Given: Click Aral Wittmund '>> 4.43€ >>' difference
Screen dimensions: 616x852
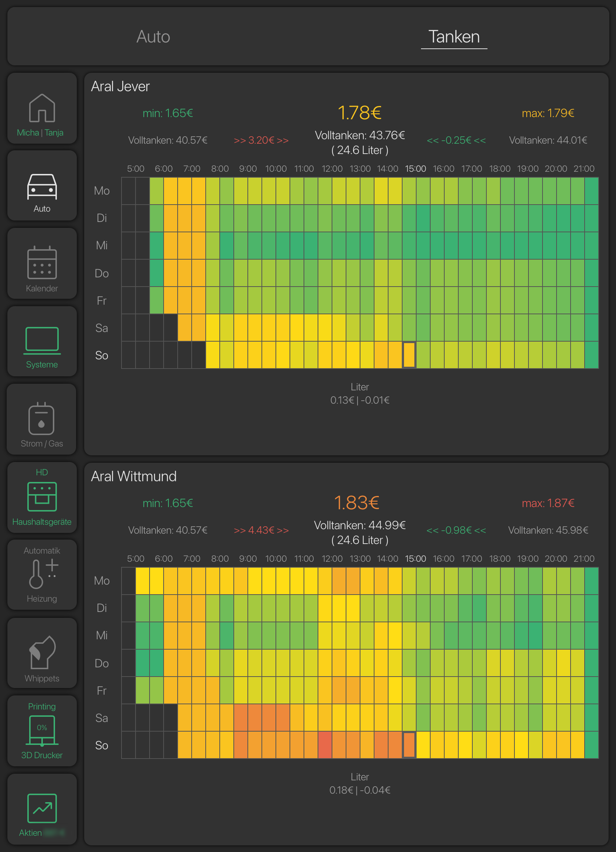Looking at the screenshot, I should pyautogui.click(x=261, y=530).
